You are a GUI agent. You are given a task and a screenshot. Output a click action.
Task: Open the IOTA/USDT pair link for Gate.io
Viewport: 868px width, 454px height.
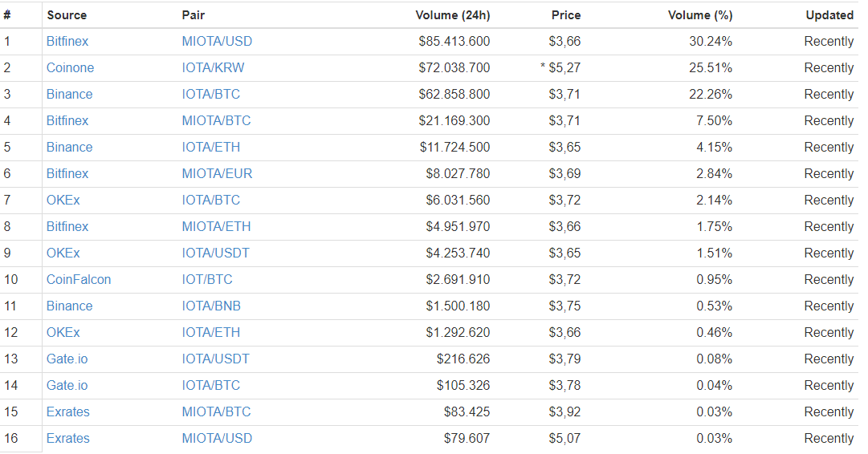[215, 359]
